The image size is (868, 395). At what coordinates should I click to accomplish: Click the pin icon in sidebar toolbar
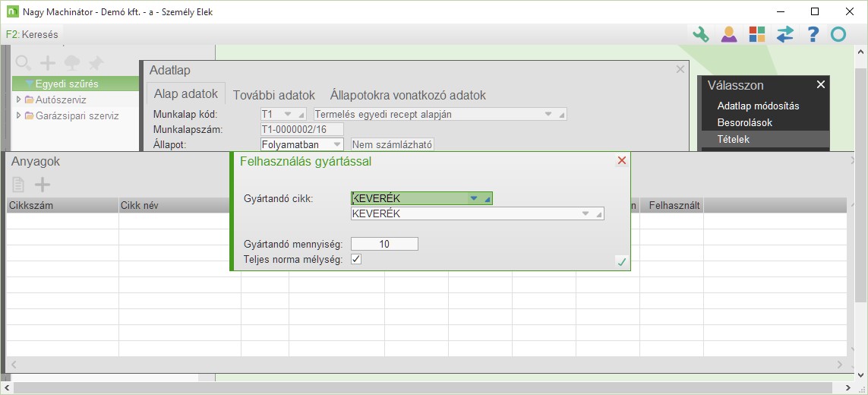96,63
